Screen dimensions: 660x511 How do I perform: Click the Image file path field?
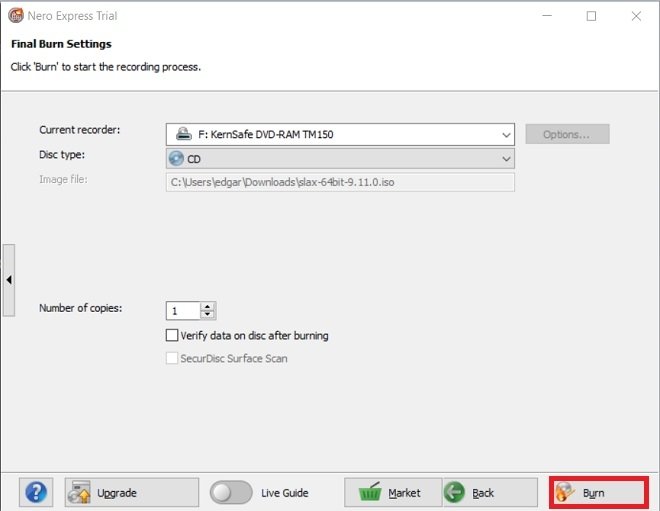340,182
